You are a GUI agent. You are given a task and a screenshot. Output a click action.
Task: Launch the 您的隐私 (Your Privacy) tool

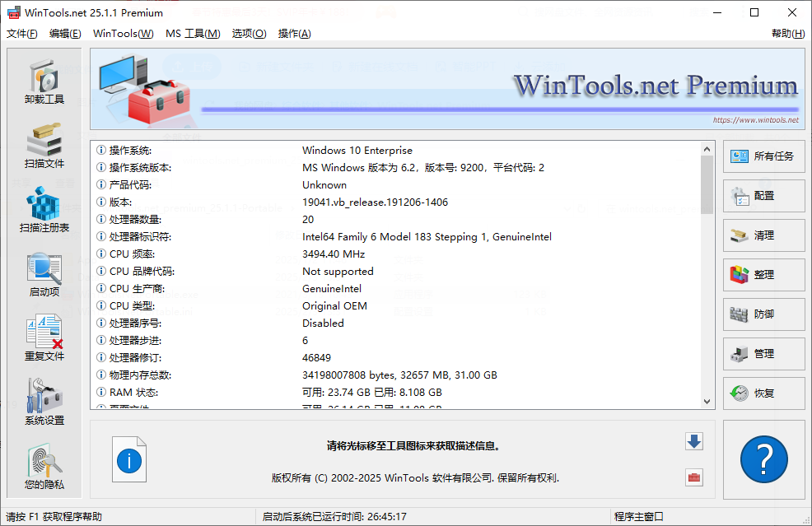pyautogui.click(x=43, y=467)
